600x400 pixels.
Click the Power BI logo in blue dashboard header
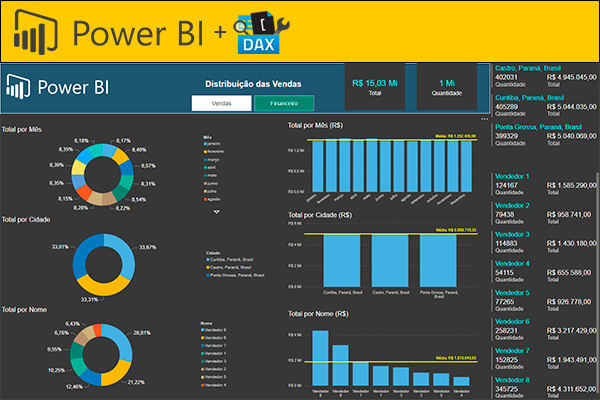(18, 87)
